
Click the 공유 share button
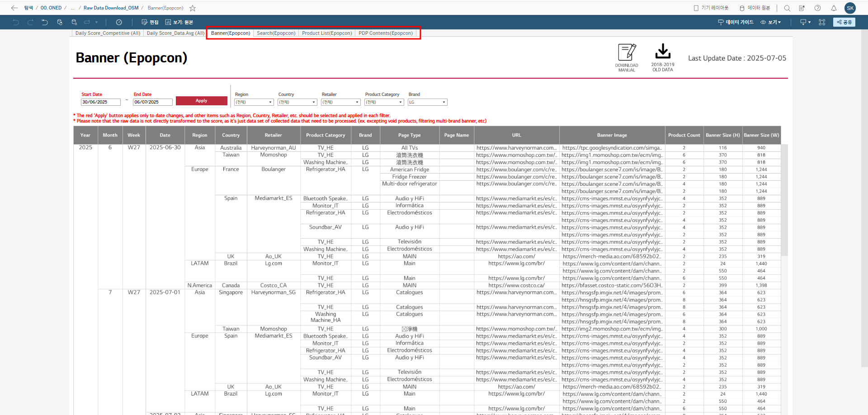tap(844, 22)
